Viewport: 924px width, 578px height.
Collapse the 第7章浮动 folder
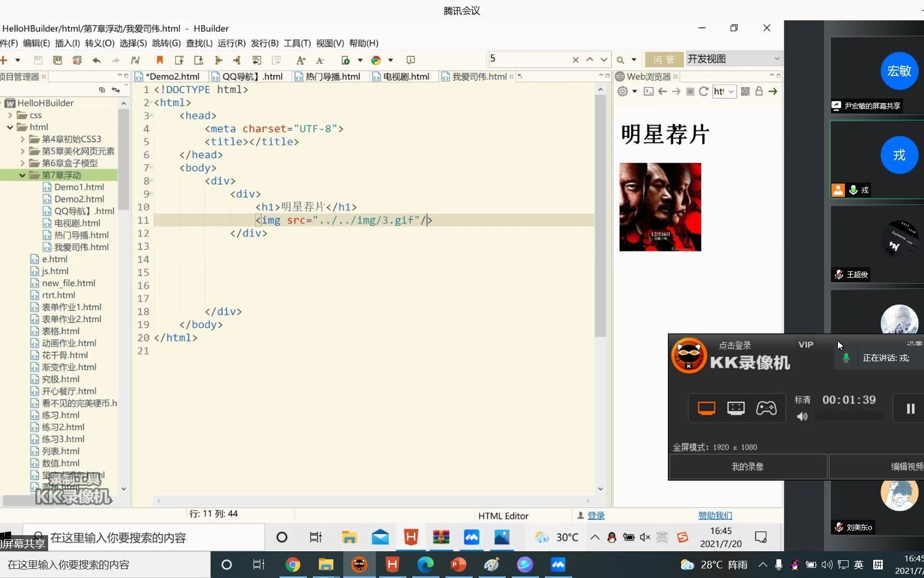22,175
